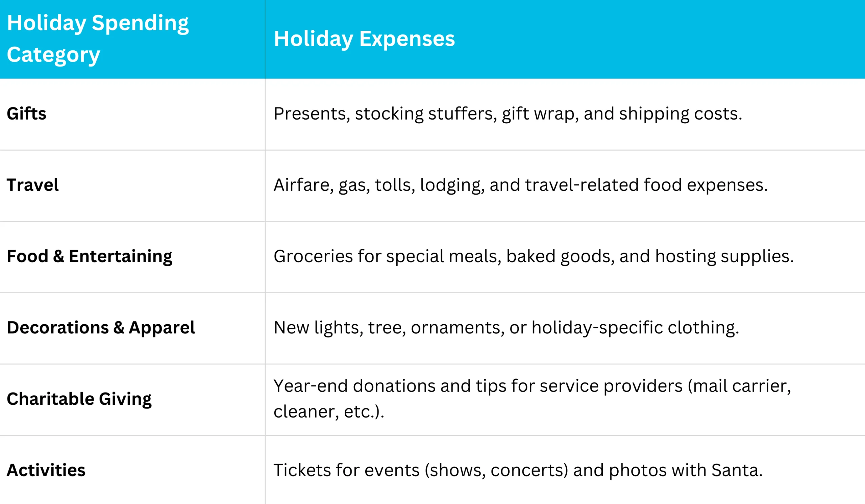This screenshot has height=504, width=865.
Task: Select the 'Gifts' category cell
Action: click(26, 114)
